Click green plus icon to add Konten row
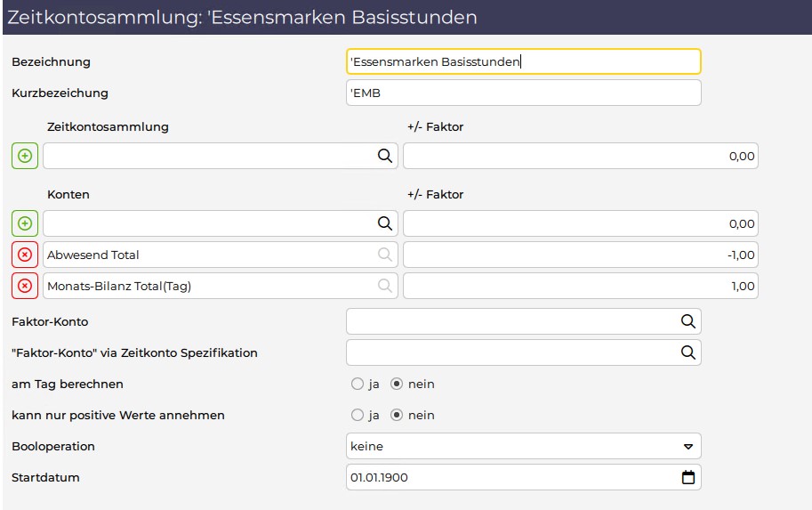The height and width of the screenshot is (510, 812). click(x=25, y=223)
